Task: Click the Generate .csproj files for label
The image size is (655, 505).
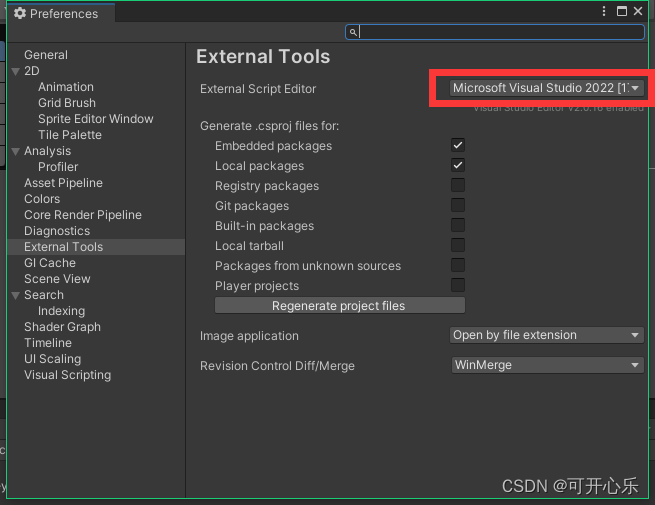Action: tap(269, 126)
